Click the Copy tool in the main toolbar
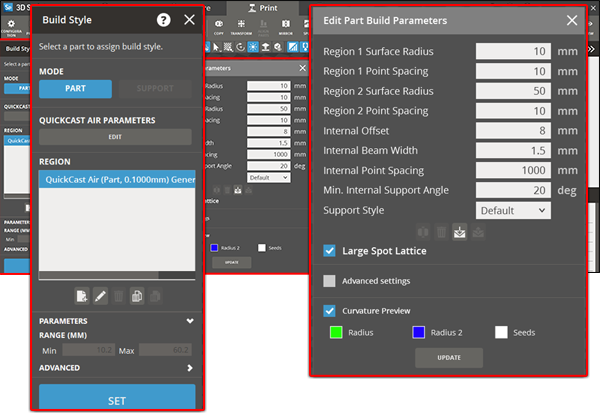Image resolution: width=600 pixels, height=419 pixels. click(218, 27)
